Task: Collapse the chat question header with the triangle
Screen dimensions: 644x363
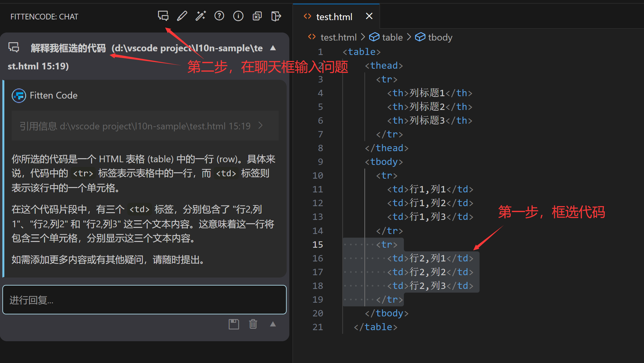Action: point(273,48)
